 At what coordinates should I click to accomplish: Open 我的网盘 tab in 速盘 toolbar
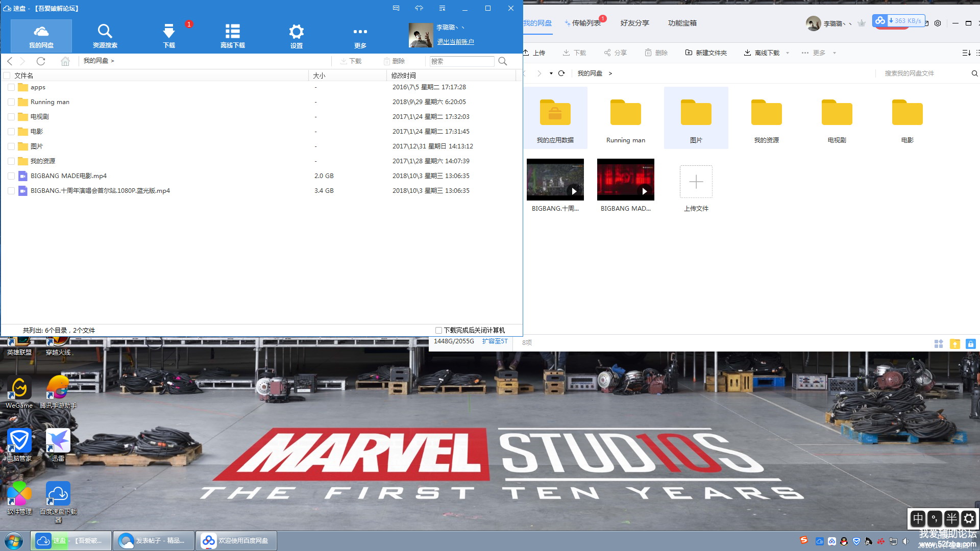click(x=41, y=36)
